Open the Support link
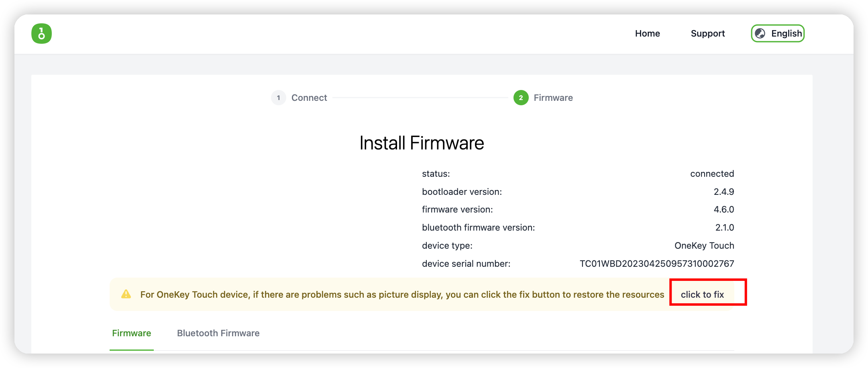This screenshot has height=368, width=868. pyautogui.click(x=707, y=33)
